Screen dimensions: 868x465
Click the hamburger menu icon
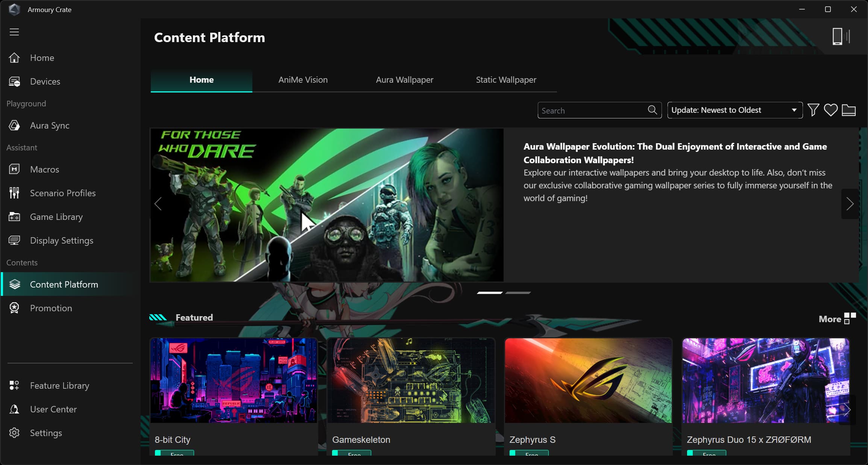14,32
